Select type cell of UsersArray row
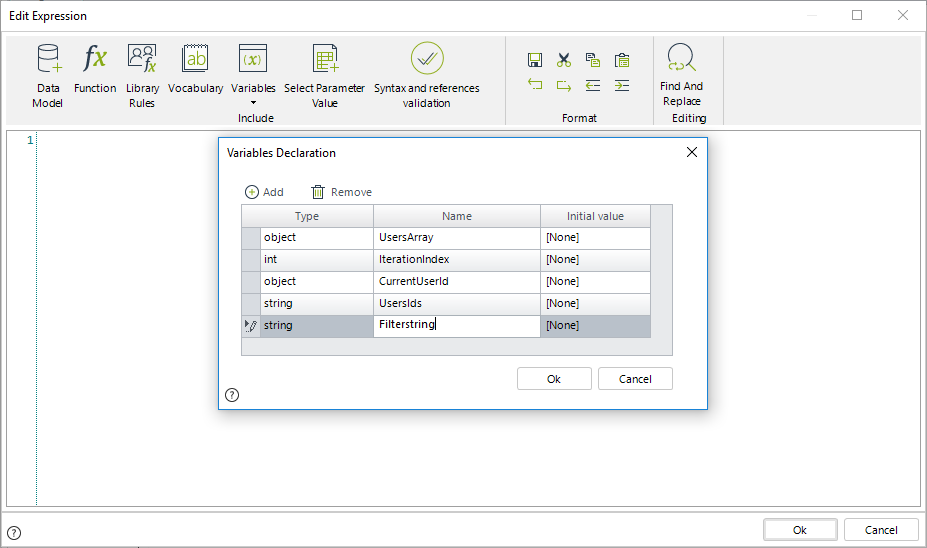927x548 pixels. [317, 238]
